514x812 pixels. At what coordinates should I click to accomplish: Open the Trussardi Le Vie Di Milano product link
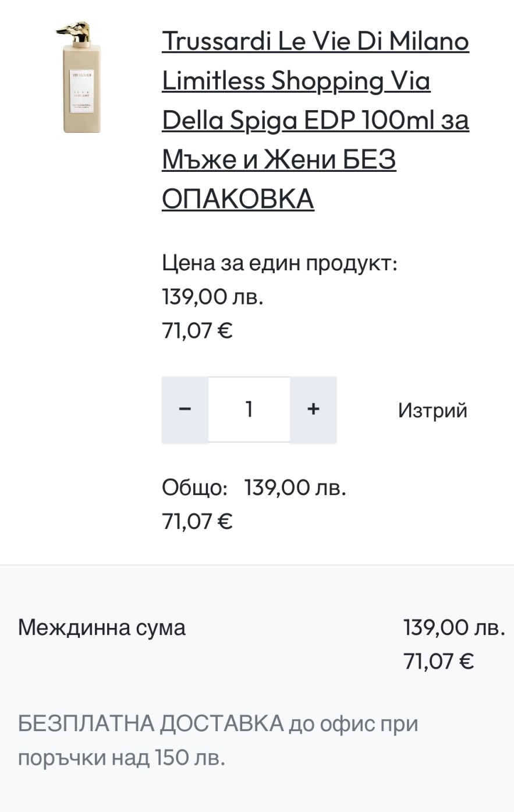click(315, 41)
